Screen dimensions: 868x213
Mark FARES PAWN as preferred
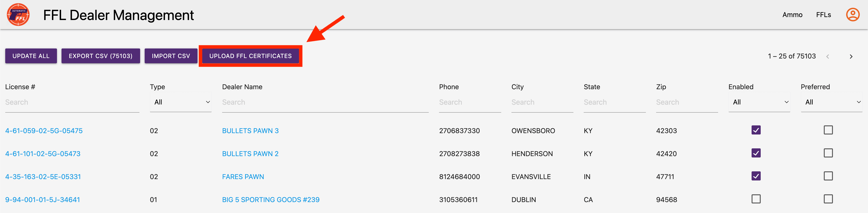pyautogui.click(x=828, y=176)
